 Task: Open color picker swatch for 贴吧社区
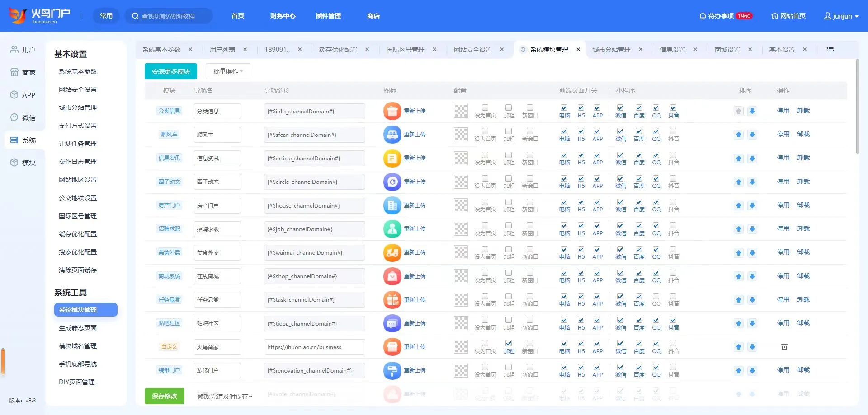461,323
